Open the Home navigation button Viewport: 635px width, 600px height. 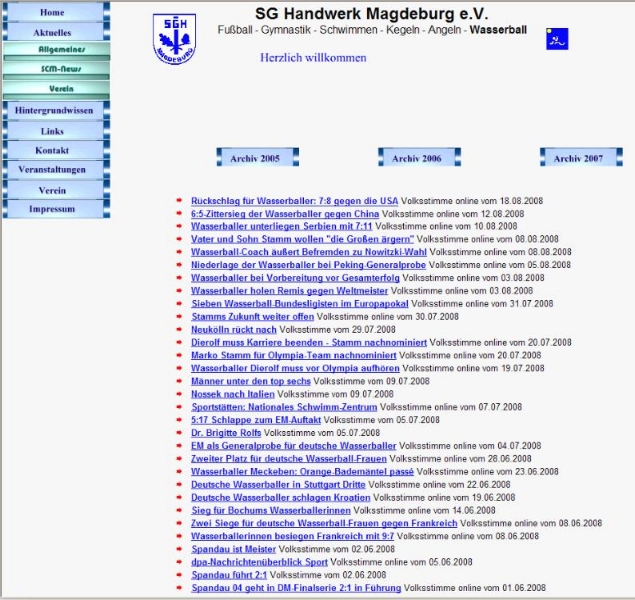[x=53, y=13]
